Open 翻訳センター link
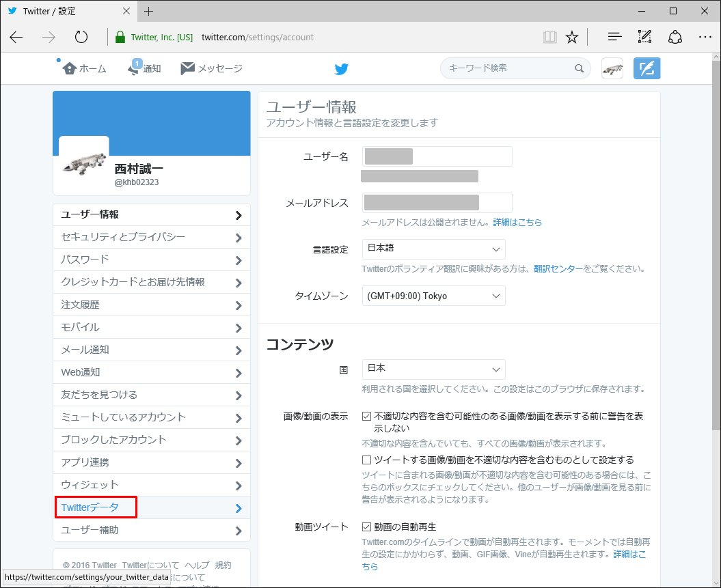 558,269
